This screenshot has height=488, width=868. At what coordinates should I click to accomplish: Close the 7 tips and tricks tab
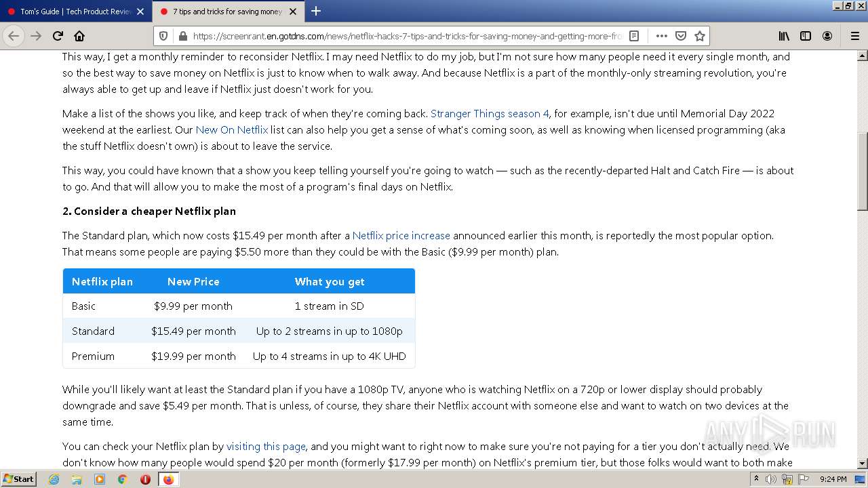tap(293, 12)
